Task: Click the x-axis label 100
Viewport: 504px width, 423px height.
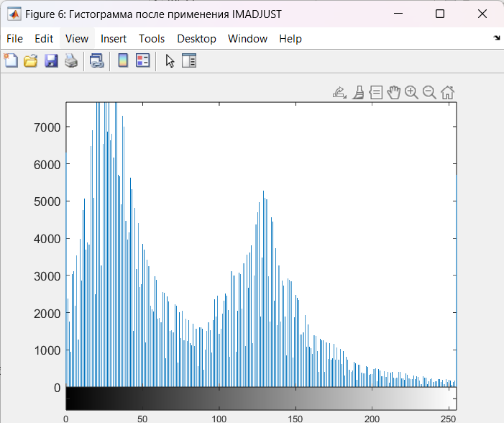Action: [219, 419]
